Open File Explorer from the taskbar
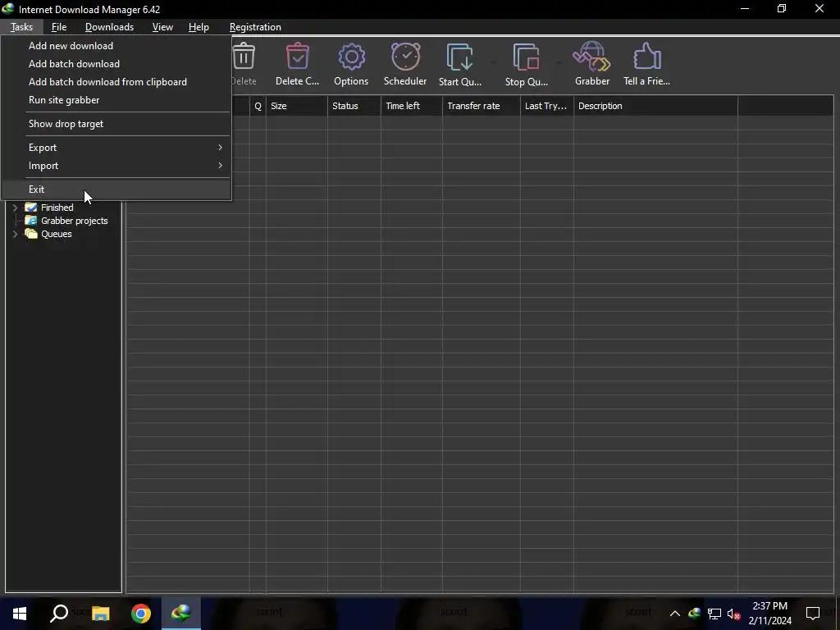Image resolution: width=840 pixels, height=630 pixels. (100, 614)
